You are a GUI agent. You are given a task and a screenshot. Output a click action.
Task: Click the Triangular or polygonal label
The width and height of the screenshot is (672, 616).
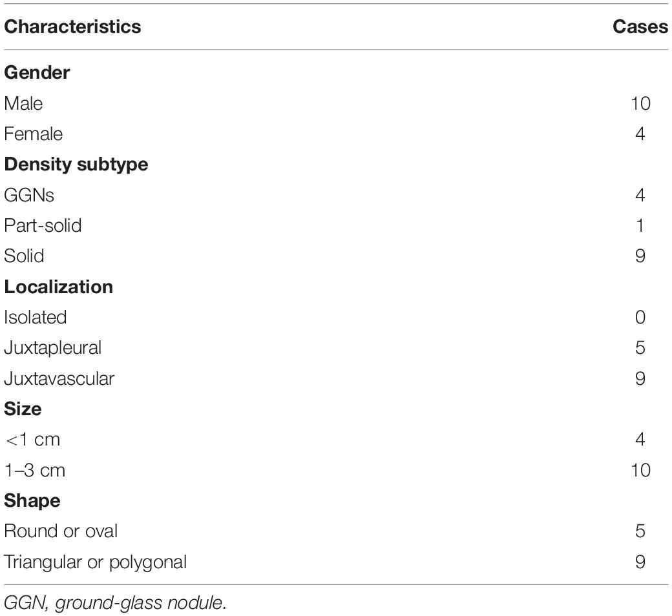[x=96, y=562]
